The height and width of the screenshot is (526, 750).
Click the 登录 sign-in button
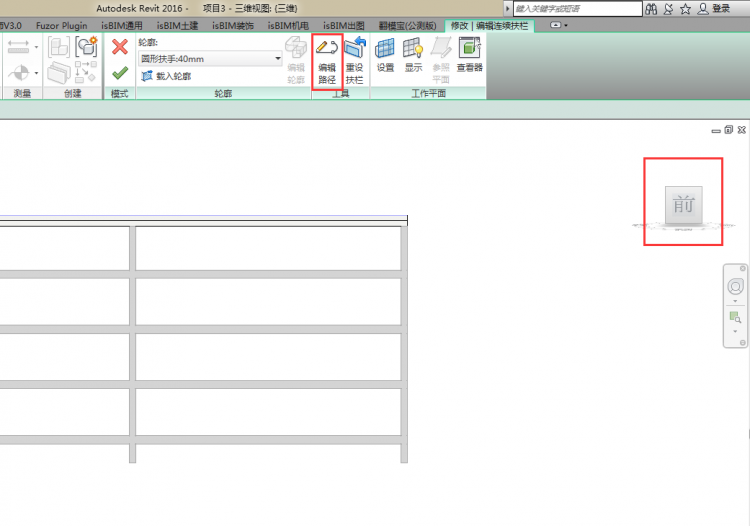coord(714,8)
